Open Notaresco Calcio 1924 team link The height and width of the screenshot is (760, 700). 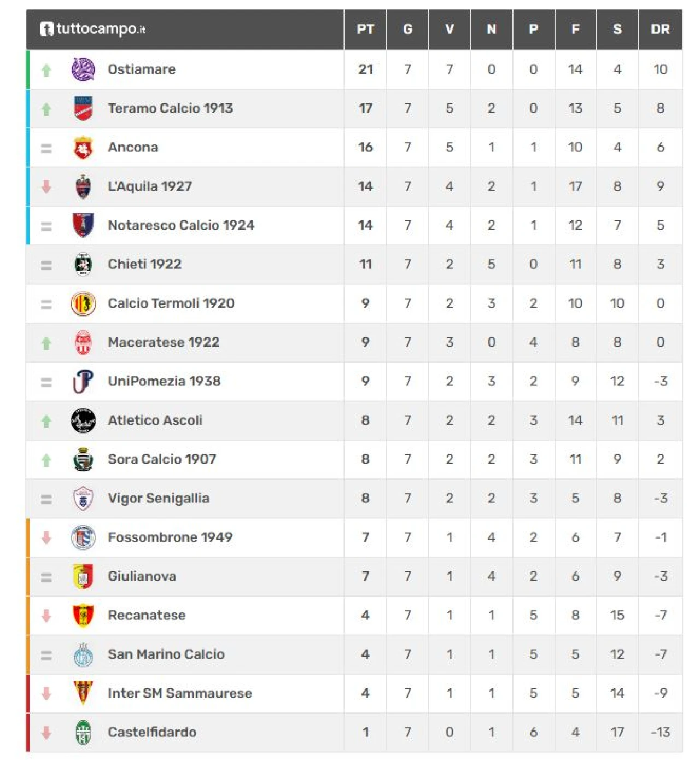pyautogui.click(x=181, y=225)
